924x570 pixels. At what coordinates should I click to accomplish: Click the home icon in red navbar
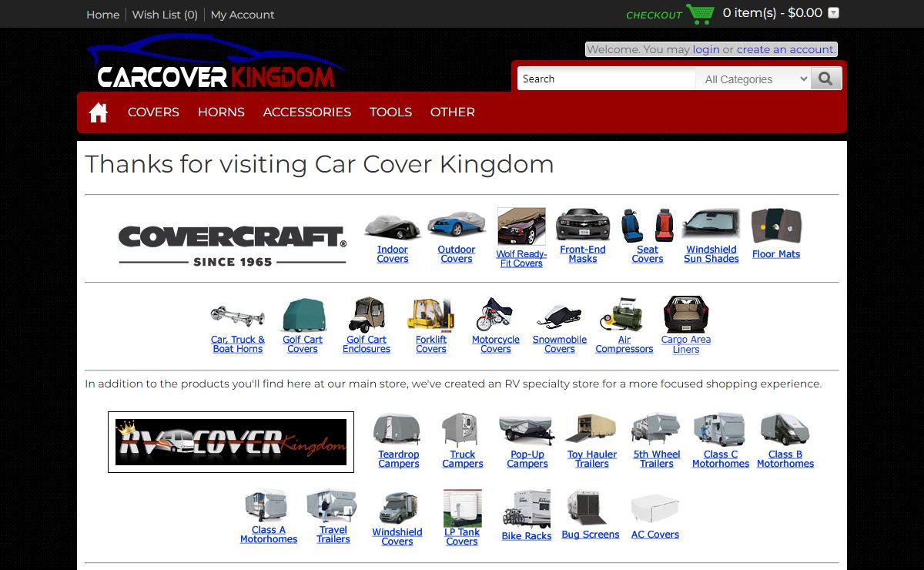[99, 112]
